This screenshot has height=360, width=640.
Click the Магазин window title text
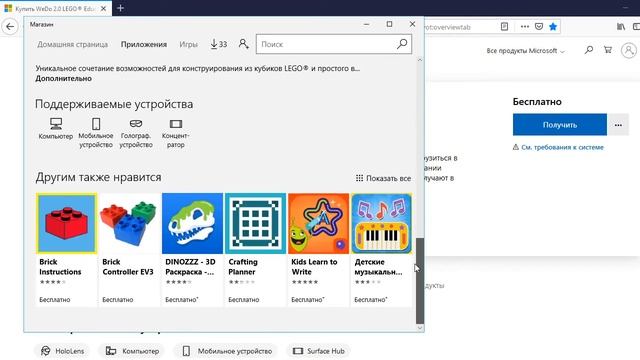click(x=41, y=24)
